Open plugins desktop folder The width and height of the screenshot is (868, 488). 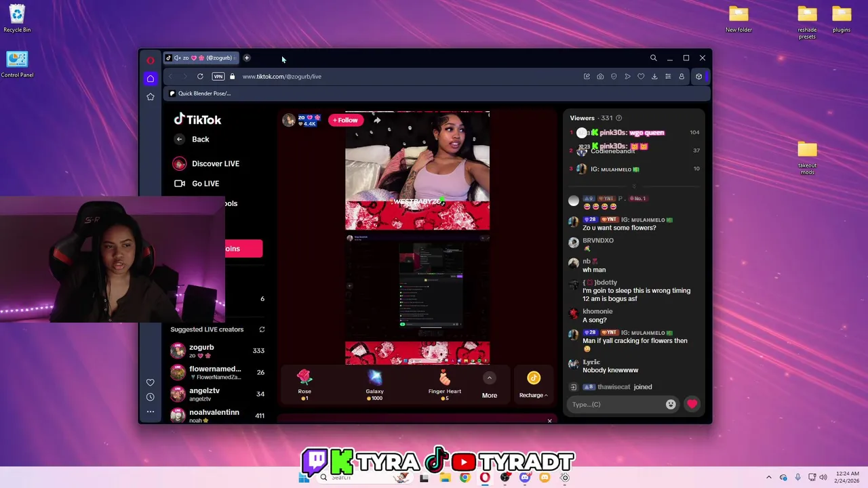click(842, 19)
